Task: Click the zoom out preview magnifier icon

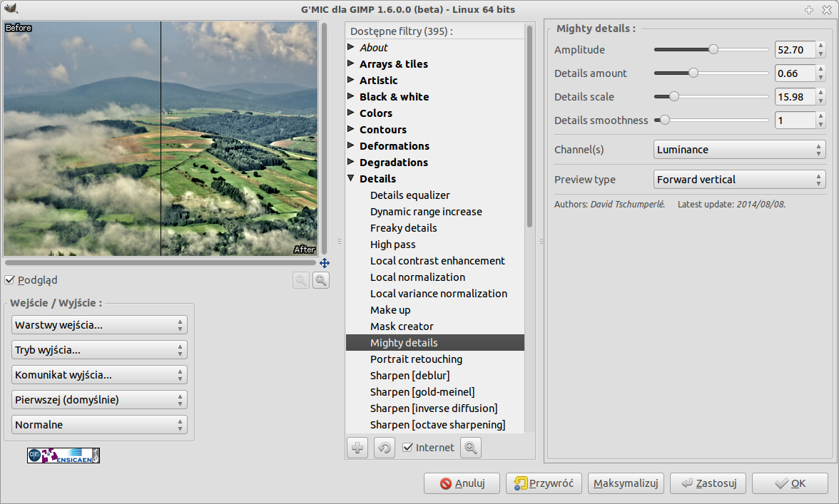Action: coord(301,280)
